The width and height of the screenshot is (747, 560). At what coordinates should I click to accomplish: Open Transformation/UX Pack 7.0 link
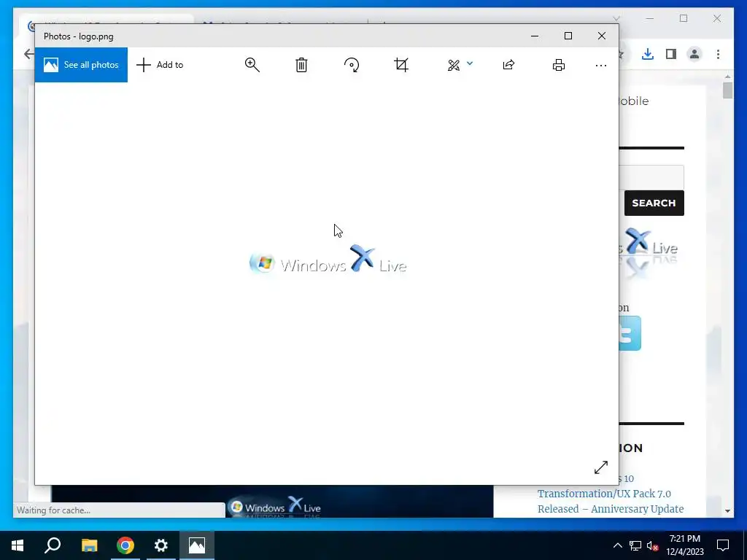604,494
